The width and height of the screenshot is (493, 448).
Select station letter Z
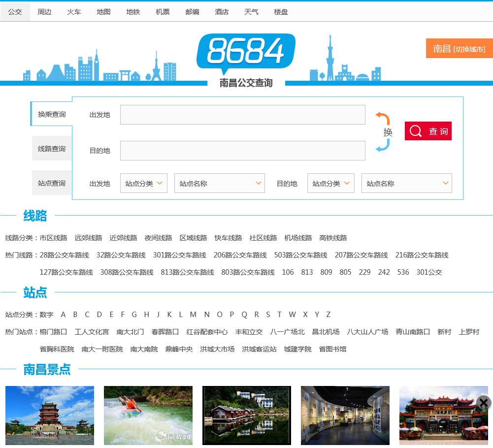(x=328, y=315)
